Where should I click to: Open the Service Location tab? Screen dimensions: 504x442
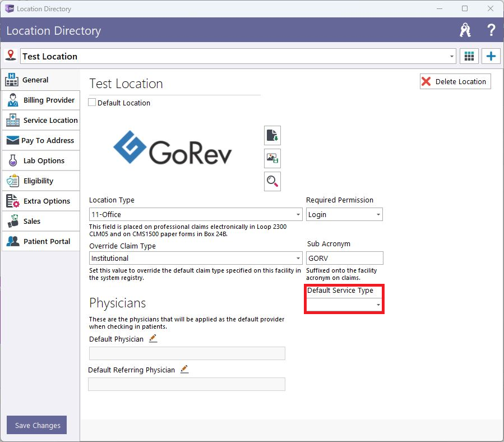[x=41, y=120]
